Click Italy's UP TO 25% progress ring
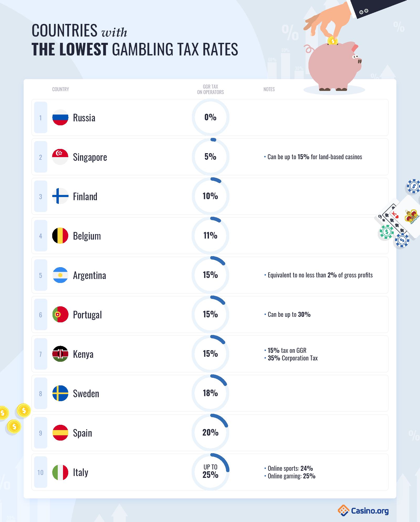Image resolution: width=420 pixels, height=522 pixels. 211,472
